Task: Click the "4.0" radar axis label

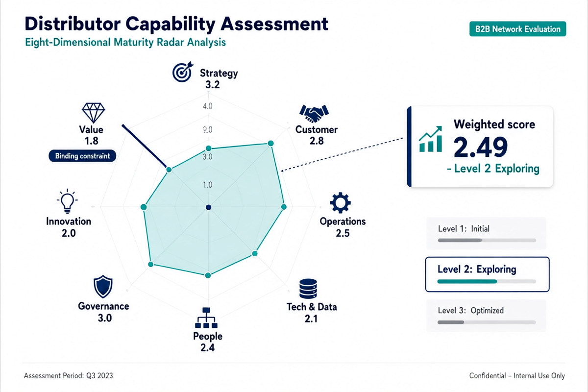Action: [x=207, y=106]
